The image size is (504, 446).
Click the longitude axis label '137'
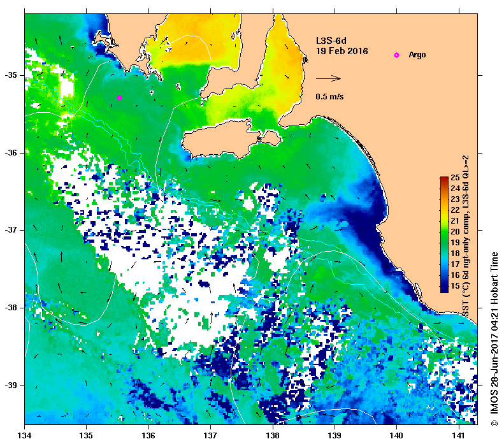point(210,436)
